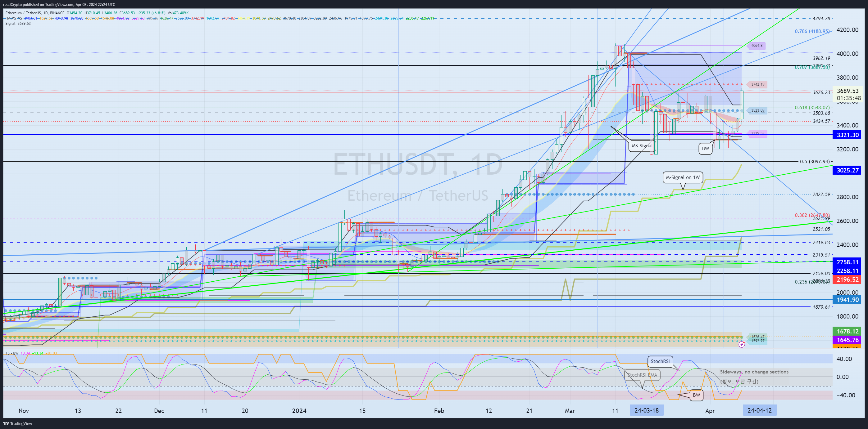This screenshot has height=429, width=868.
Task: Click the StochRSI EMA callout
Action: [x=642, y=375]
